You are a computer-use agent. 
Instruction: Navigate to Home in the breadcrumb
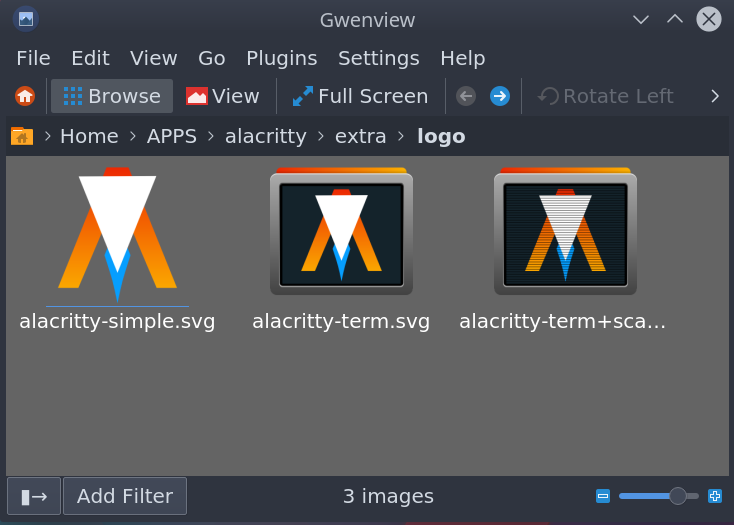89,136
